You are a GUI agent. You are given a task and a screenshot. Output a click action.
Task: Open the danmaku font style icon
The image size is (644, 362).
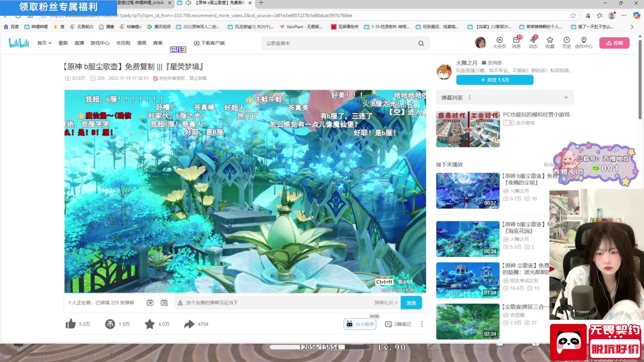pos(180,303)
